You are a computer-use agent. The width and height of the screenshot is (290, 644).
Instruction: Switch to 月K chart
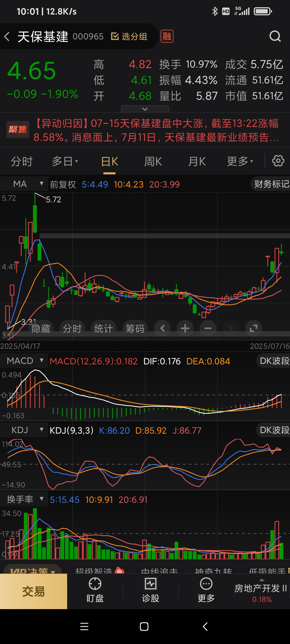[197, 162]
